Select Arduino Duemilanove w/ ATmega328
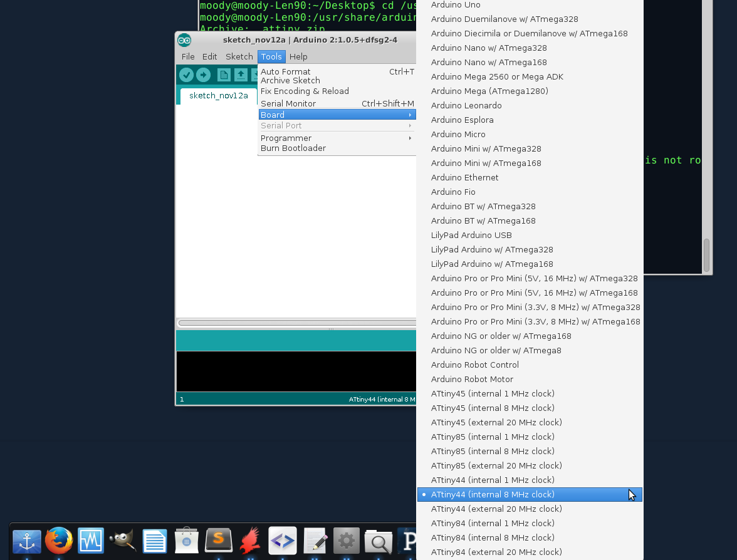The height and width of the screenshot is (560, 737). pos(530,19)
